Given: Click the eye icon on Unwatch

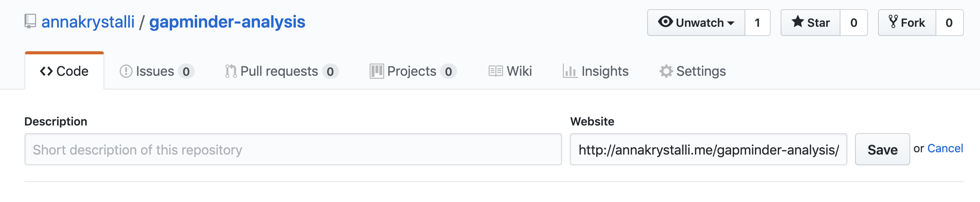Looking at the screenshot, I should pyautogui.click(x=665, y=22).
